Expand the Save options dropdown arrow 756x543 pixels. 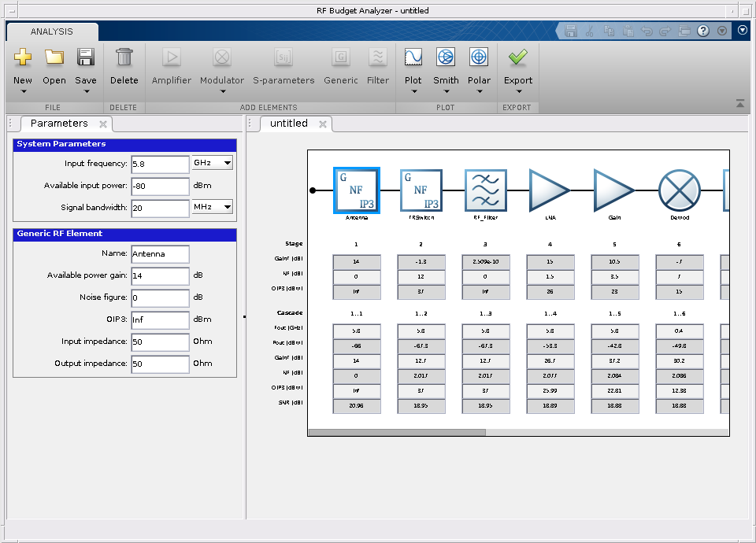coord(86,91)
